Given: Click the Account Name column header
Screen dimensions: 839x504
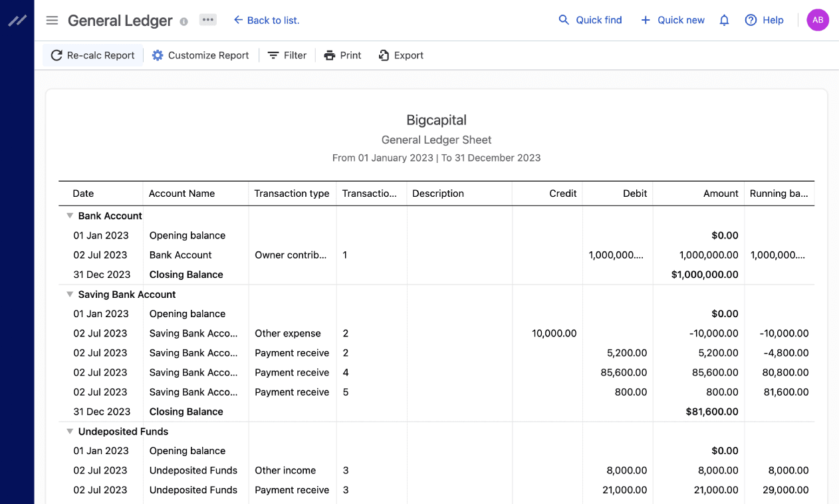Looking at the screenshot, I should [181, 193].
